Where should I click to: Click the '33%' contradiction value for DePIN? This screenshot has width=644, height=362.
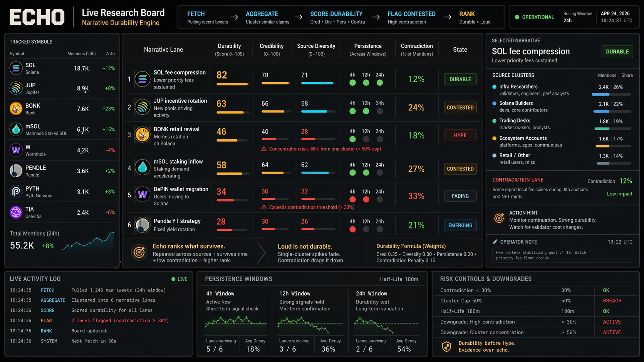pos(416,196)
